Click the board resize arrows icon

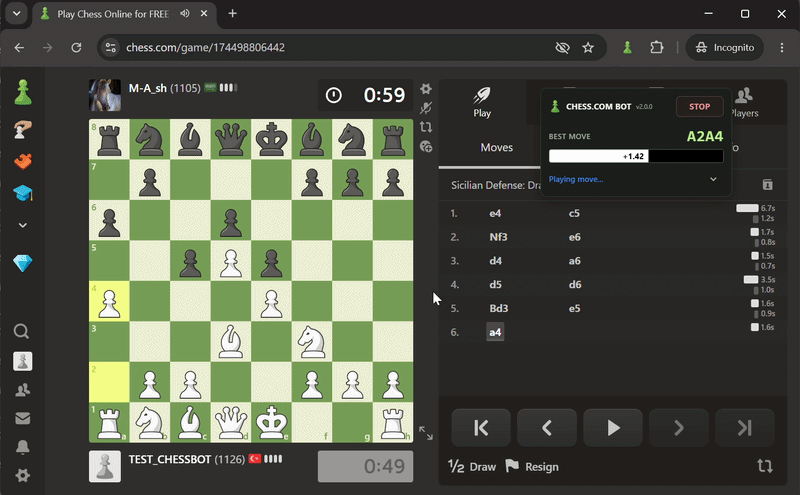pos(426,433)
